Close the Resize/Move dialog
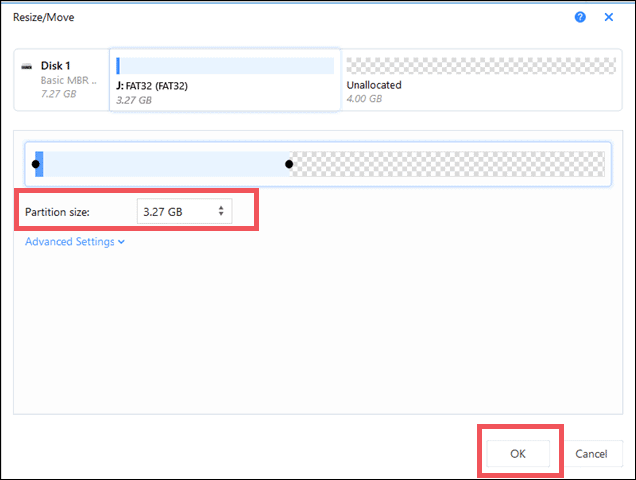Screen dimensions: 636x480 [608, 17]
